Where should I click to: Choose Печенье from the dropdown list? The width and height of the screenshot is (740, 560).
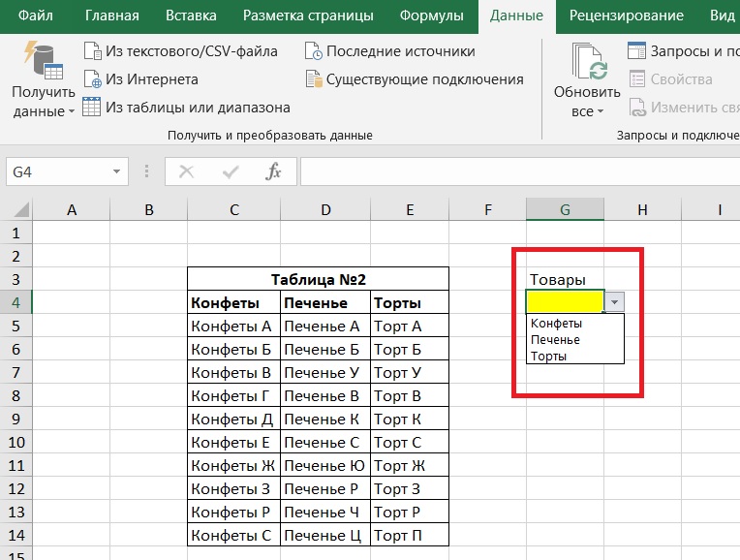[x=575, y=339]
